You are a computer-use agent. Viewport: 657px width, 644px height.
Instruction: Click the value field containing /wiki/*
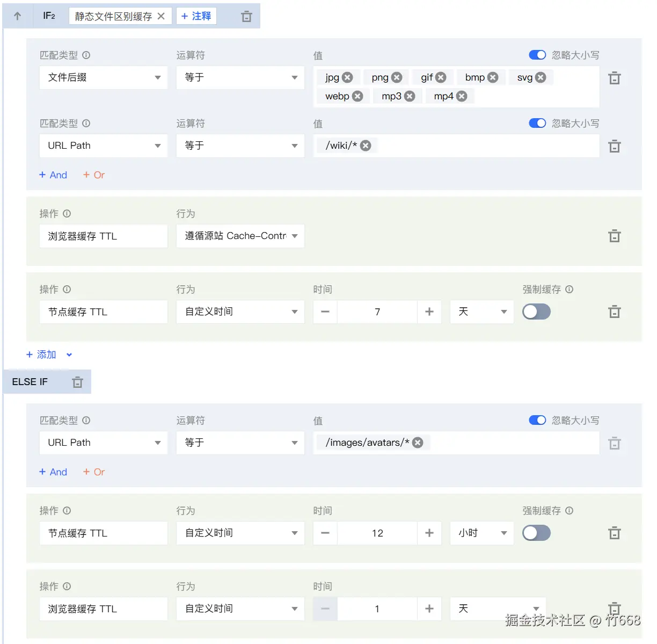(x=456, y=146)
